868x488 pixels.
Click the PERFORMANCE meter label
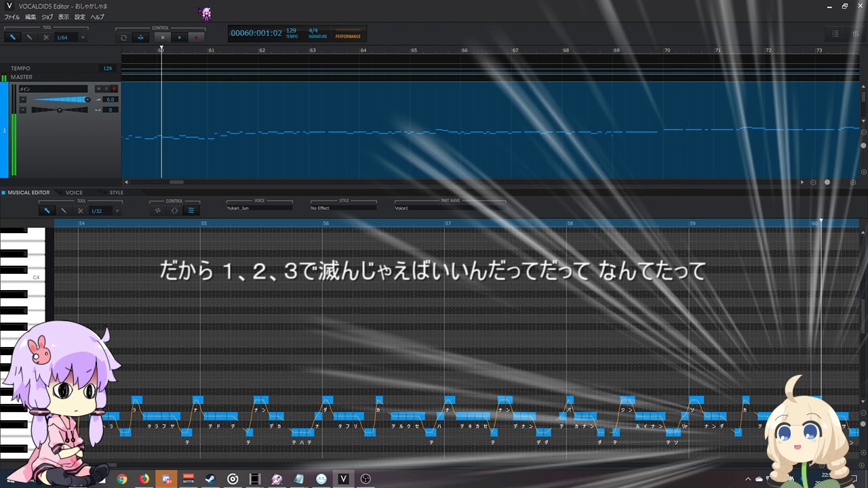click(348, 37)
